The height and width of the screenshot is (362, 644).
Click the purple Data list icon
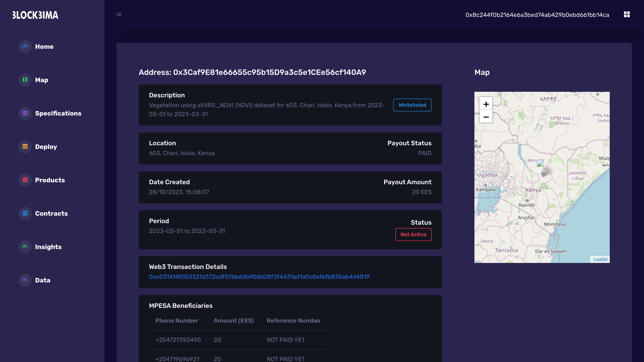[x=25, y=280]
